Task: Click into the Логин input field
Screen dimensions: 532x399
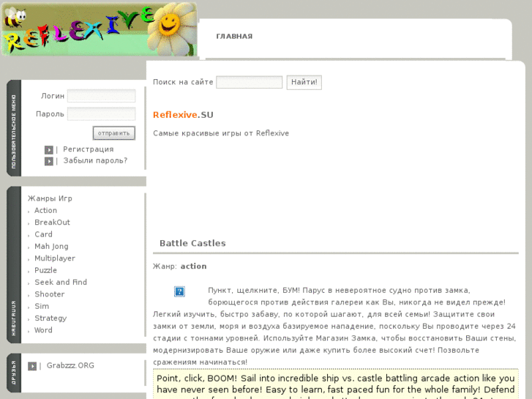Action: pyautogui.click(x=102, y=96)
